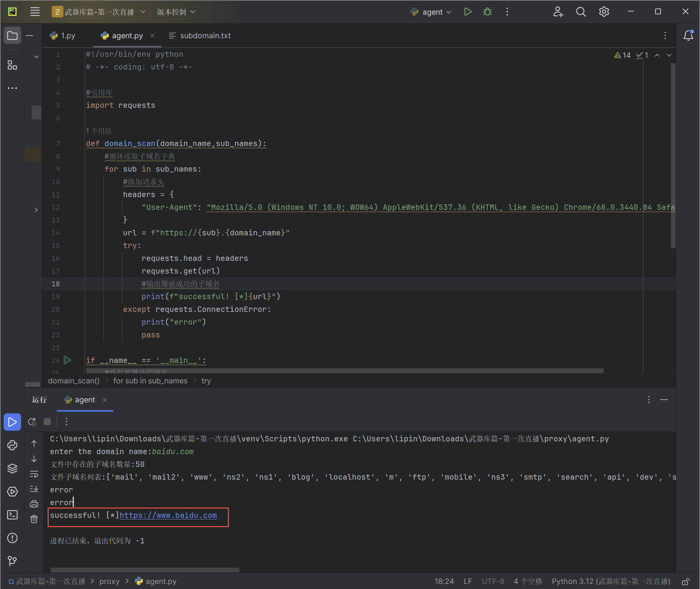Open the 版本控制 version control dropdown
The height and width of the screenshot is (589, 700).
click(x=176, y=12)
